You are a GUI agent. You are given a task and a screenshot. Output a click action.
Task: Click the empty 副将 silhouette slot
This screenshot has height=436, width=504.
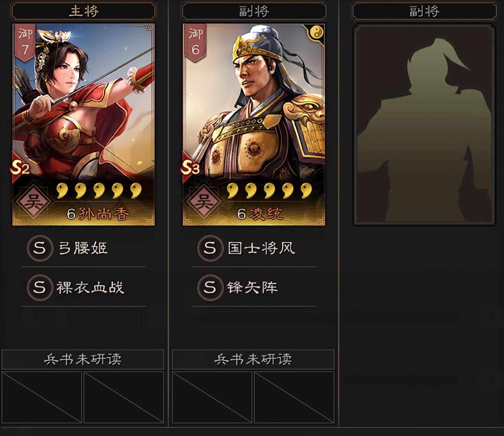(424, 125)
